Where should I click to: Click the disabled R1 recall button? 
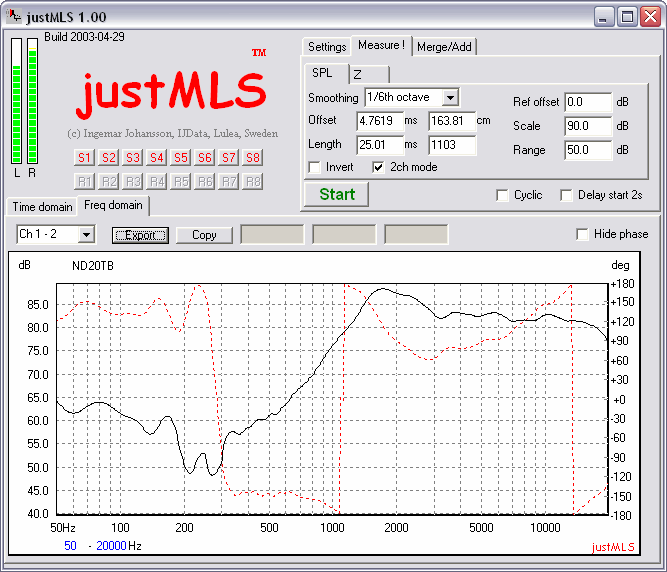pos(84,182)
